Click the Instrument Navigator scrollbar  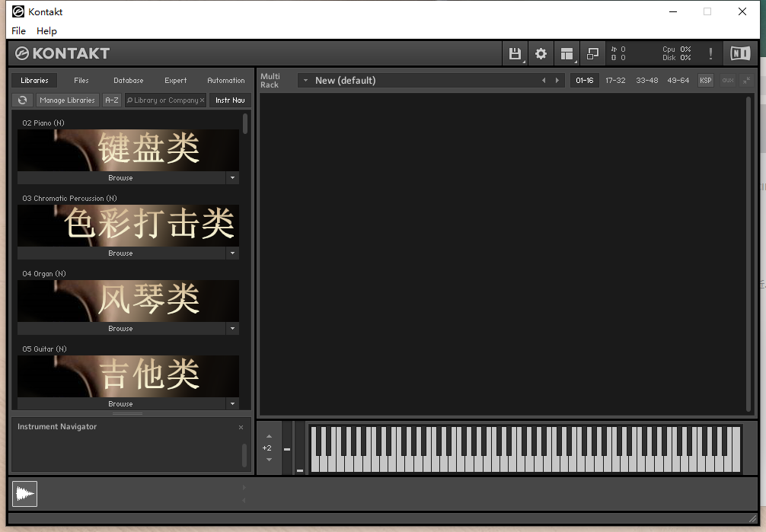tap(244, 455)
